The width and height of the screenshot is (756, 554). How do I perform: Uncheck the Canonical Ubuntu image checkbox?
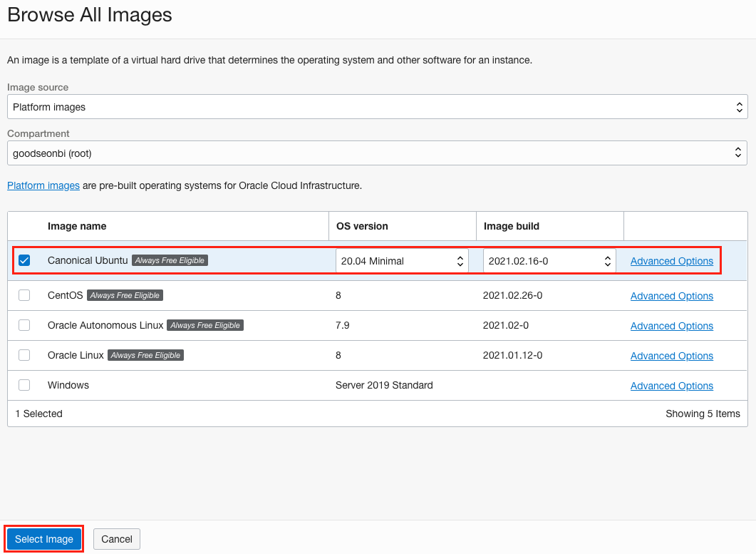click(24, 260)
